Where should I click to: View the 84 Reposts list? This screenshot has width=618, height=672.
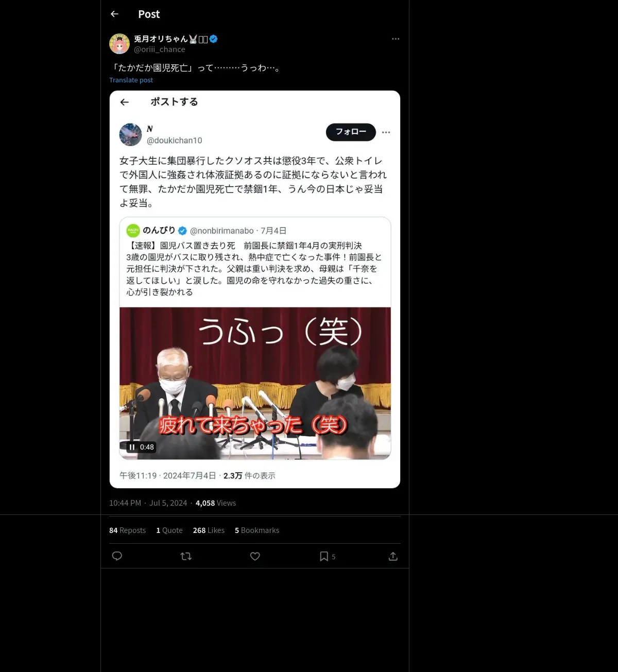[x=127, y=530]
